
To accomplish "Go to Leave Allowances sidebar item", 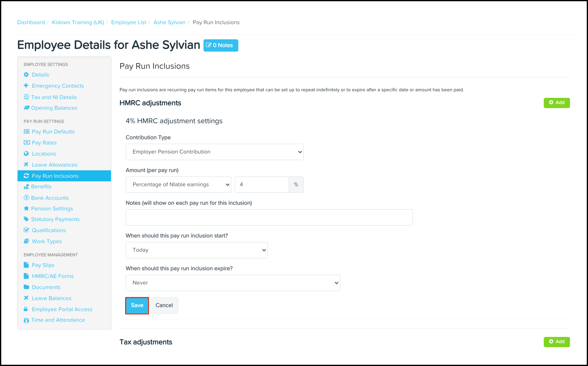I will (x=54, y=165).
